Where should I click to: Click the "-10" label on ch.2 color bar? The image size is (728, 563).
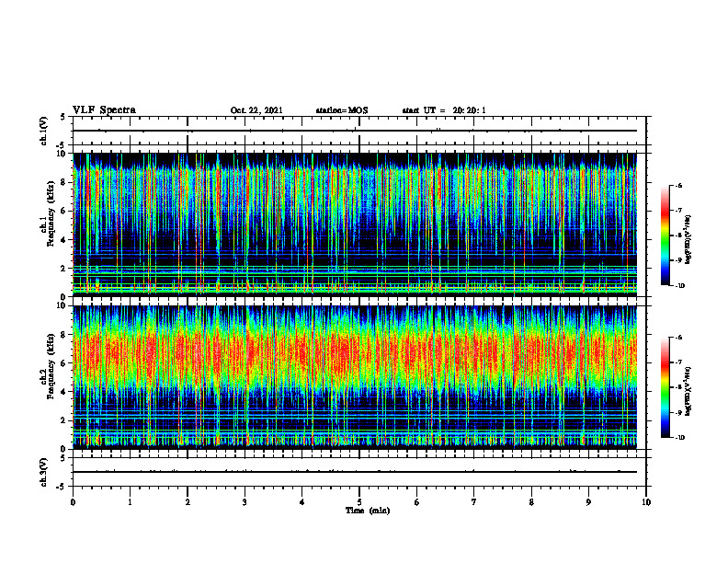coord(679,438)
